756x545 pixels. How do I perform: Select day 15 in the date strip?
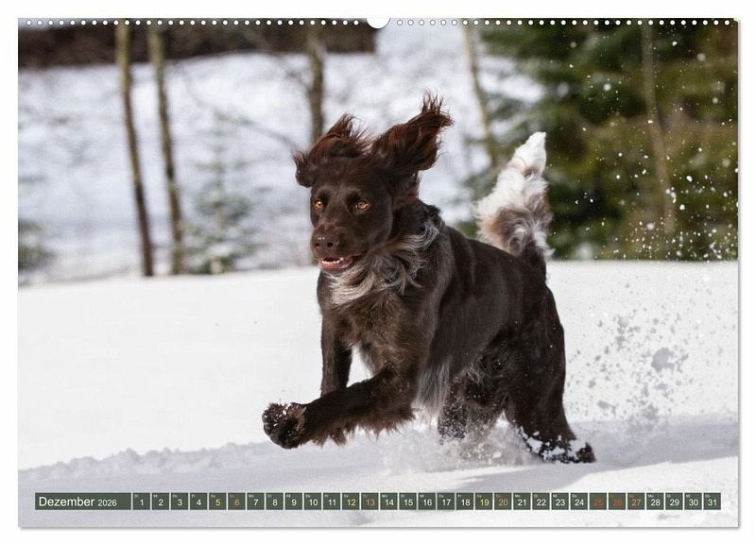point(407,502)
